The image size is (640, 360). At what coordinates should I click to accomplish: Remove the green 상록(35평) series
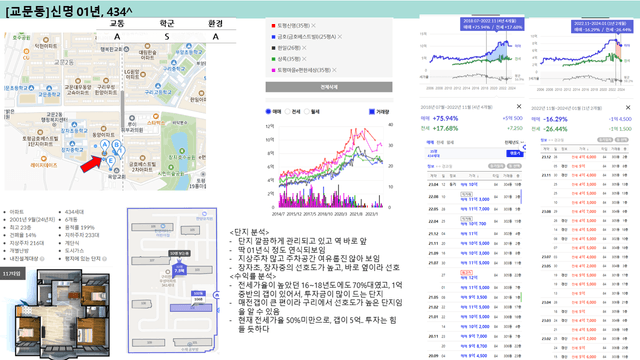click(304, 59)
